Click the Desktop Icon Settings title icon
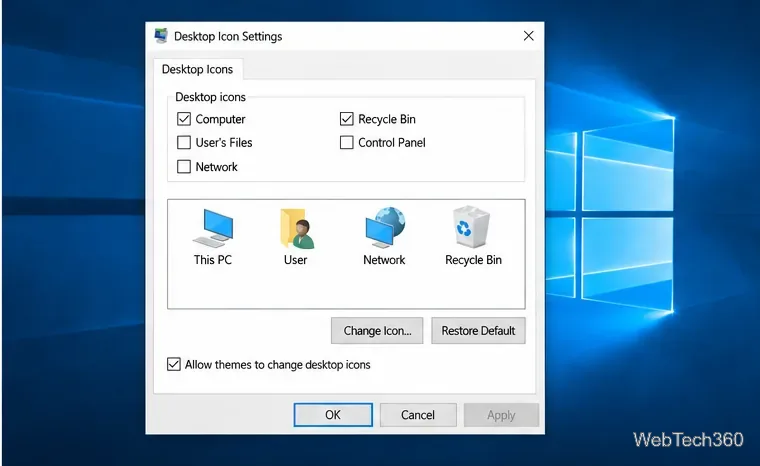Image resolution: width=760 pixels, height=466 pixels. pyautogui.click(x=161, y=36)
